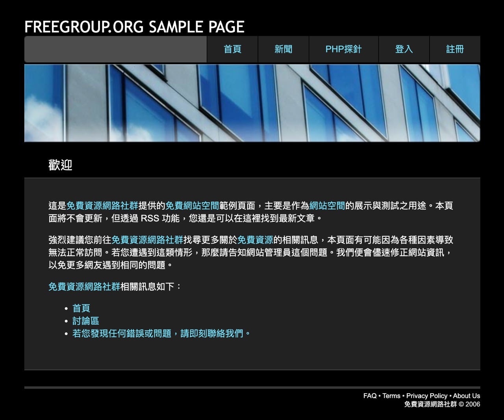Image resolution: width=504 pixels, height=420 pixels.
Task: Open the Privacy Policy footer link
Action: [427, 396]
